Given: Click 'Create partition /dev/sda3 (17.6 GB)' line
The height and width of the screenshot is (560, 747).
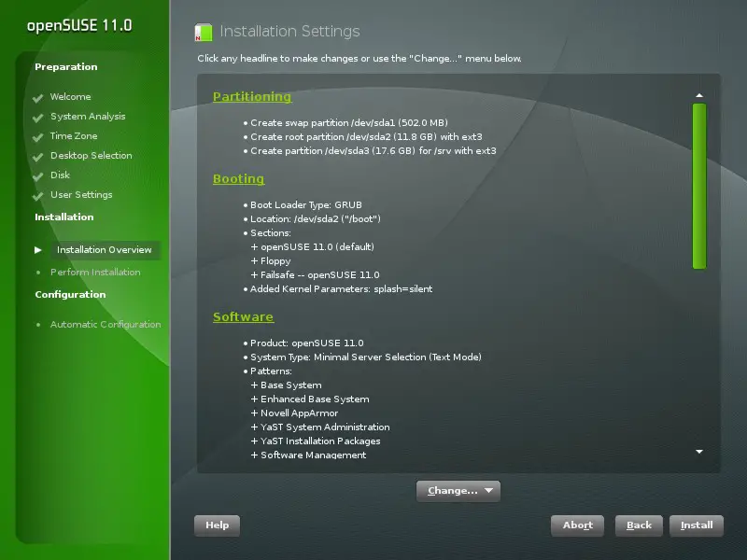Looking at the screenshot, I should (x=373, y=151).
